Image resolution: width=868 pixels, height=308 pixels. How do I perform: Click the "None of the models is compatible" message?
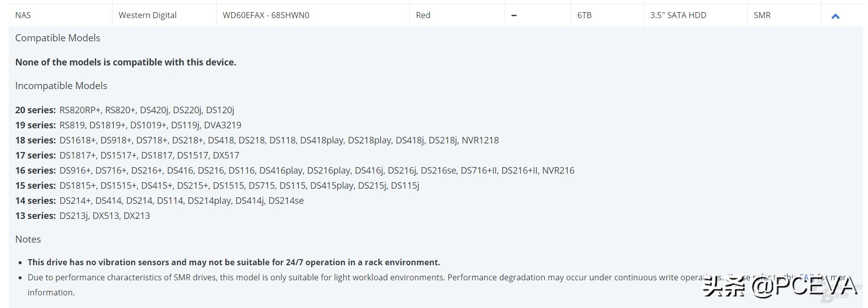point(126,62)
